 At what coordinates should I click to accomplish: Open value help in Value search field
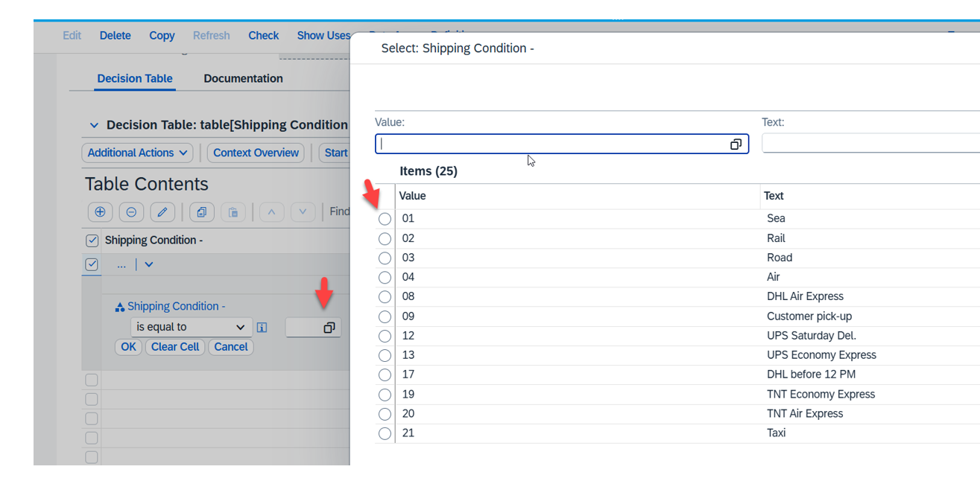tap(736, 144)
